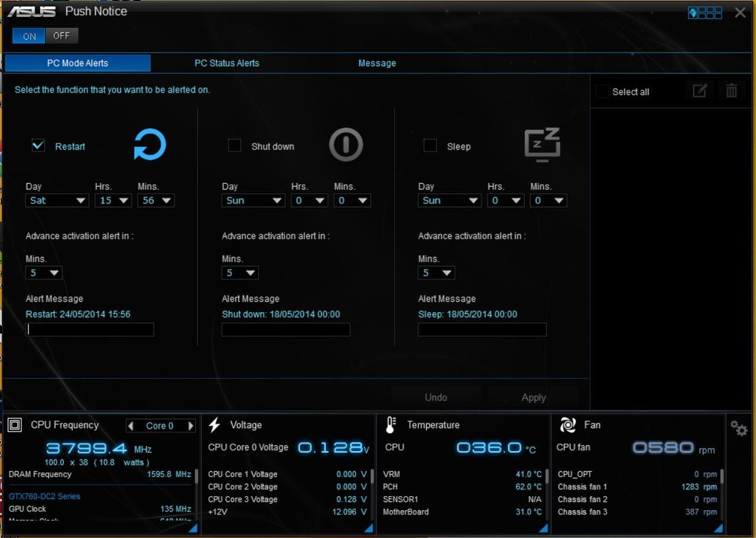This screenshot has height=538, width=756.
Task: Expand the Restart Mins dropdown showing 56
Action: (x=156, y=200)
